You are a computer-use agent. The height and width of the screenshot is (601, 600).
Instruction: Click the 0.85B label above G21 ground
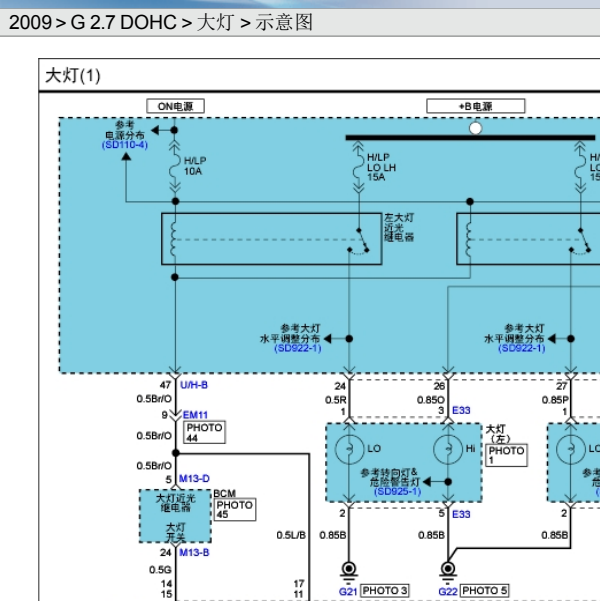click(x=333, y=535)
